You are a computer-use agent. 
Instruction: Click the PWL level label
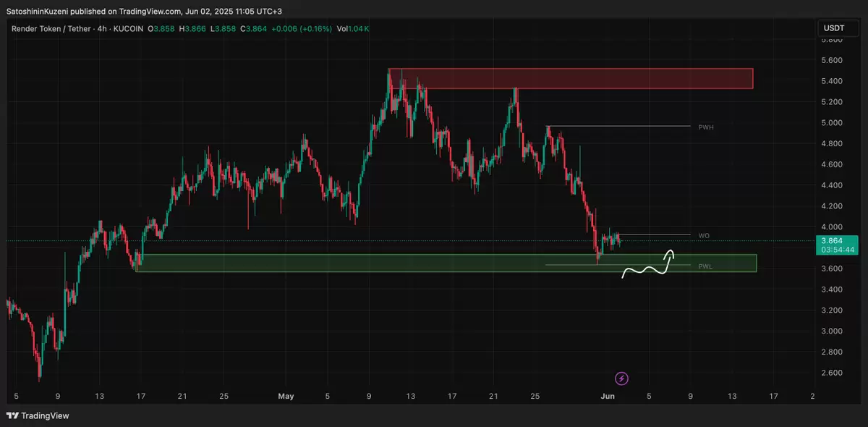pos(705,266)
